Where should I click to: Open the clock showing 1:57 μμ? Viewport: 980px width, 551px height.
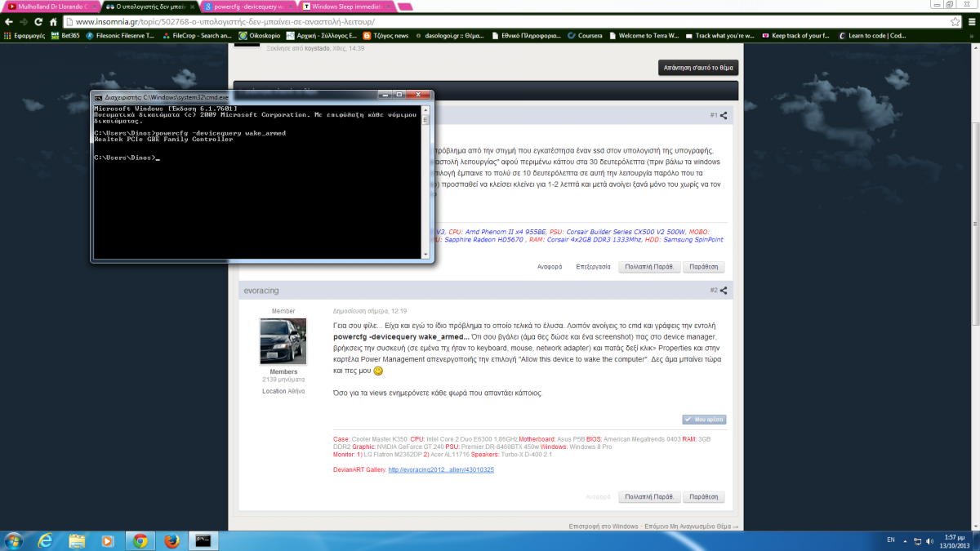coord(955,540)
